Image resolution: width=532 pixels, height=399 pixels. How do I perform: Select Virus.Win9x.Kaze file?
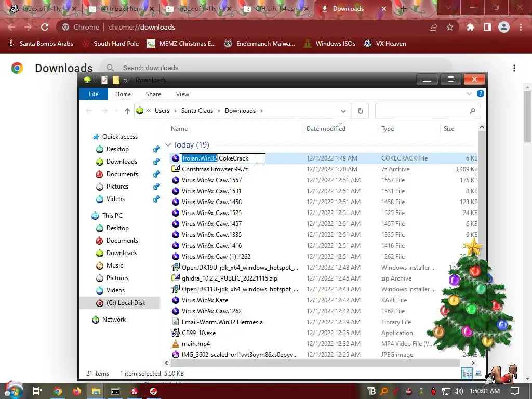coord(205,300)
